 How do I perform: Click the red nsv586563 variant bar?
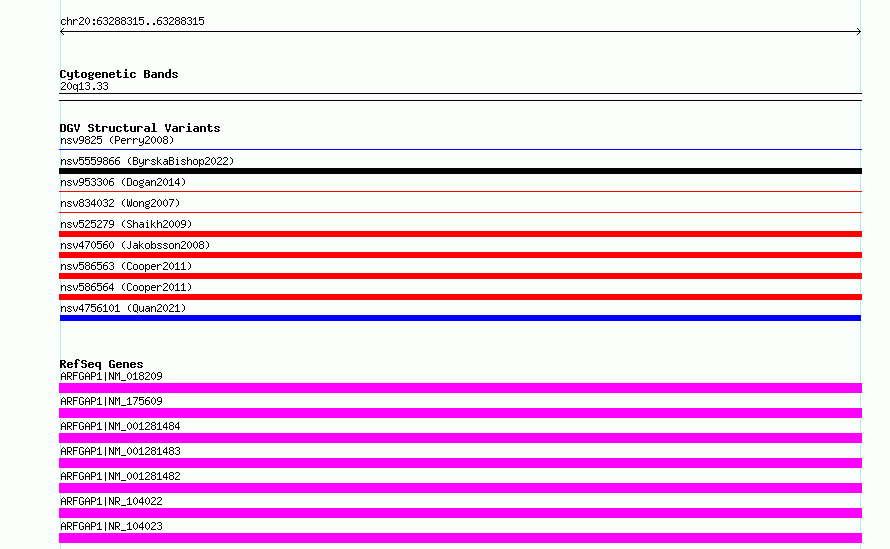point(460,276)
